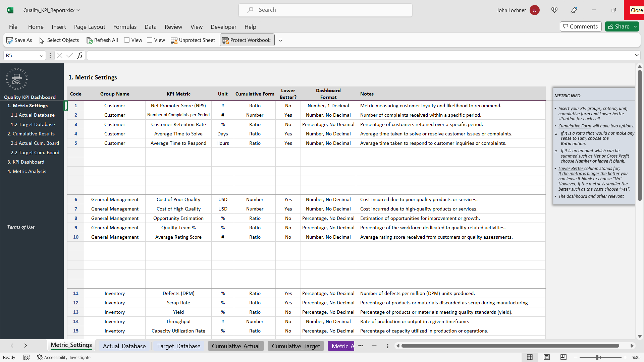
Task: Click the Refresh All icon
Action: pos(89,40)
